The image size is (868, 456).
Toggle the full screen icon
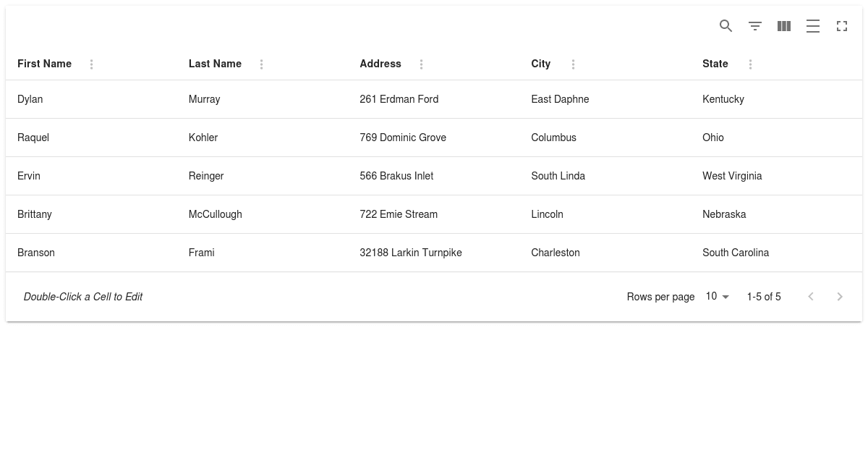[x=842, y=26]
